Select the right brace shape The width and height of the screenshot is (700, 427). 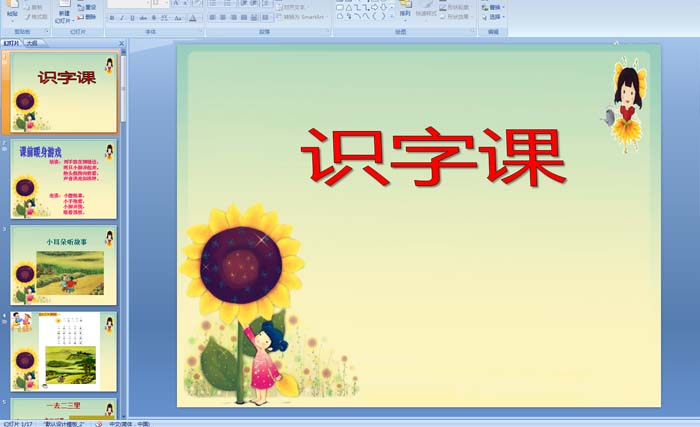(x=383, y=16)
